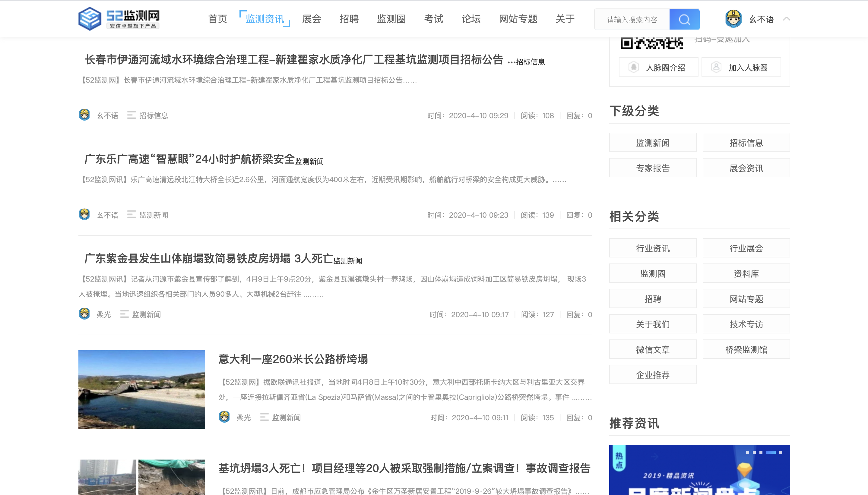Open 招聘 in 相关分类
The image size is (868, 495).
[x=653, y=299]
